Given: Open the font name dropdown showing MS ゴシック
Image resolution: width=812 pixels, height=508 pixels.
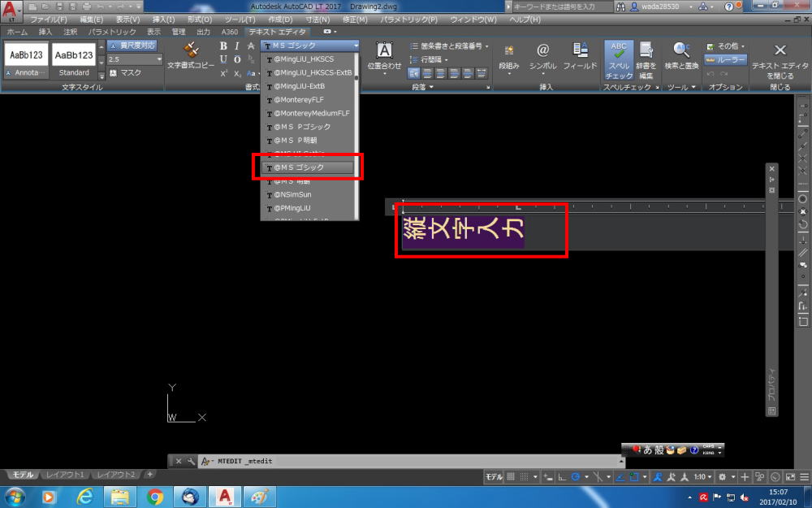Looking at the screenshot, I should pyautogui.click(x=310, y=46).
